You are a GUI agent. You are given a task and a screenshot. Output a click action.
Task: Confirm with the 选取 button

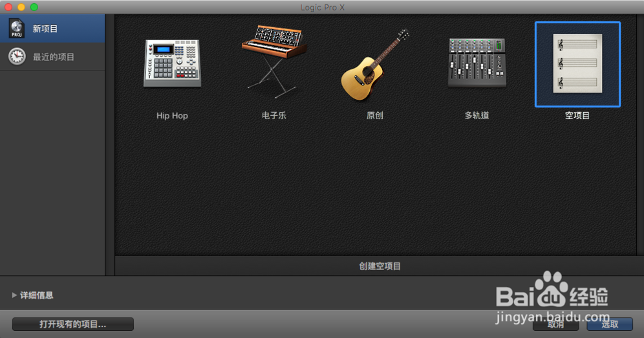(x=610, y=324)
